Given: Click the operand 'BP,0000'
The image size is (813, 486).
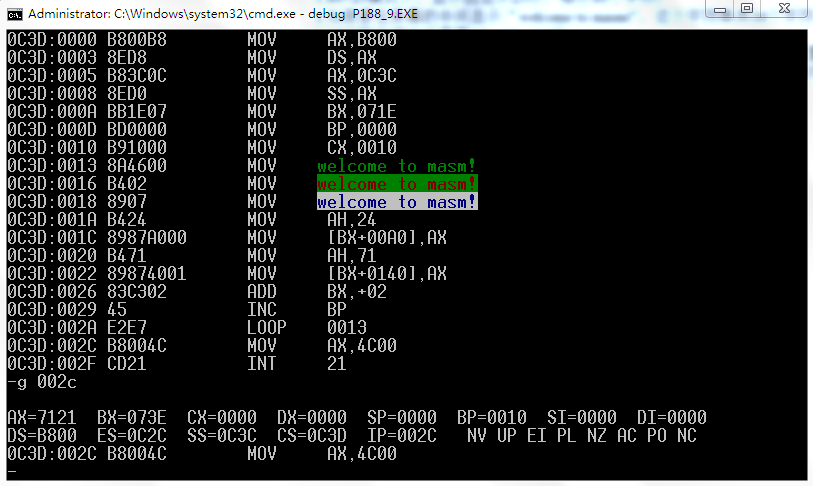Looking at the screenshot, I should (x=361, y=130).
